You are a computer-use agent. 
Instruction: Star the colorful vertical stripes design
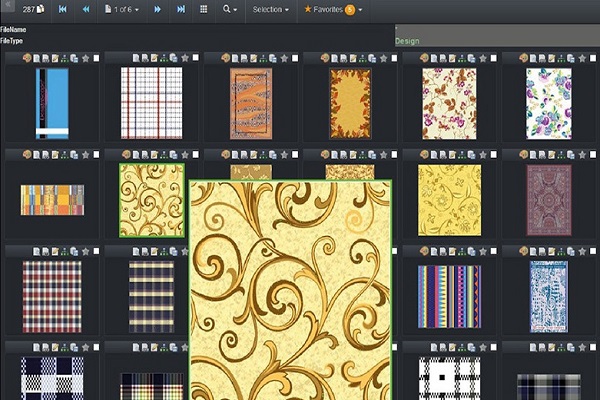[483, 251]
